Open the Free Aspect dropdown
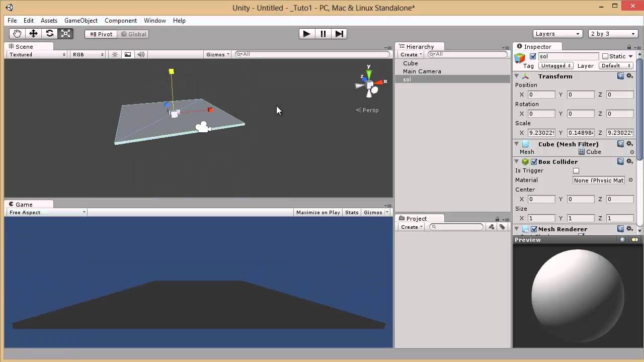Screen dimensions: 644x362 pos(47,212)
